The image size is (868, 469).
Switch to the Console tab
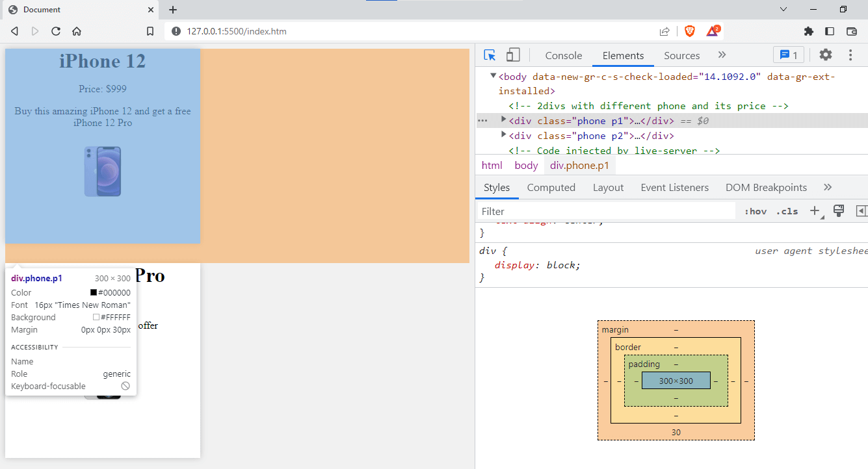click(x=563, y=55)
